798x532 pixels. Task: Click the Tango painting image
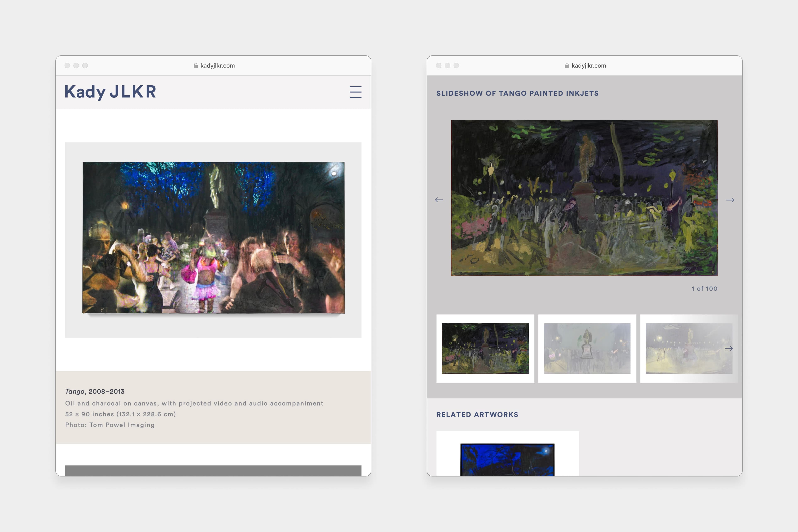click(x=213, y=238)
